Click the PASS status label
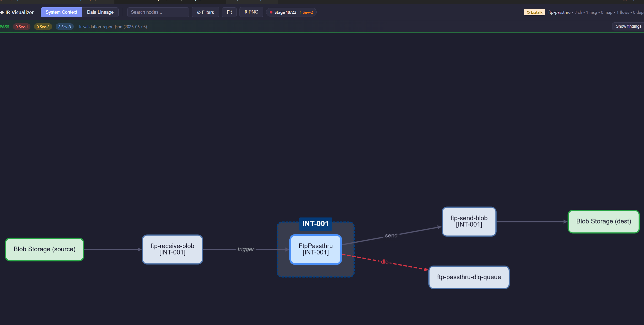Screen dimensions: 644x325 [5, 27]
